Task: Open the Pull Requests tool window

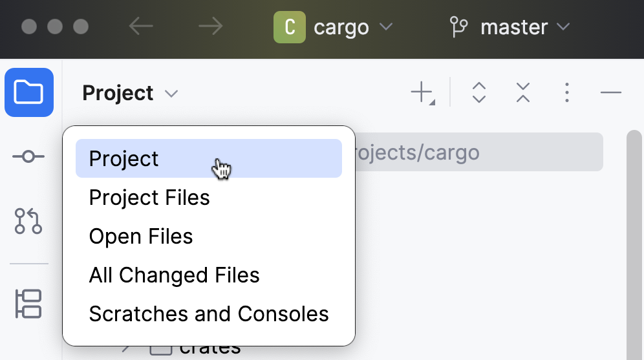Action: click(x=28, y=220)
